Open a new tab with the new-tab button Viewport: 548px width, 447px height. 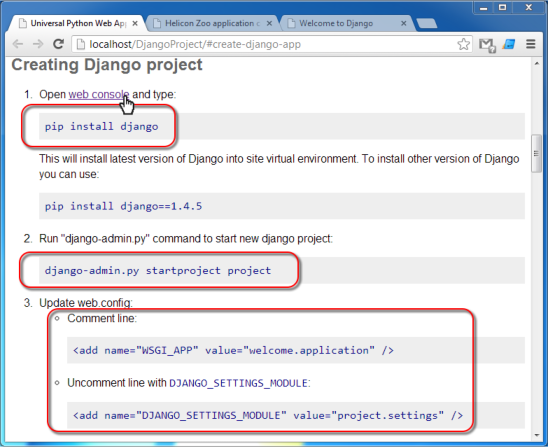(x=427, y=23)
